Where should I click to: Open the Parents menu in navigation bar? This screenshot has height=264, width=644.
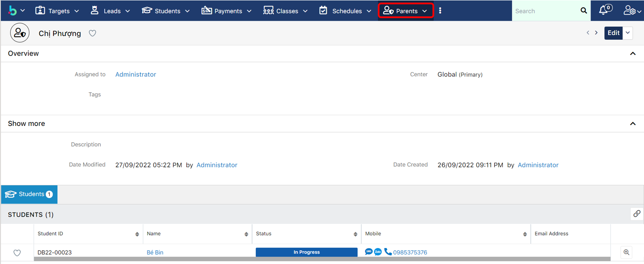point(405,11)
